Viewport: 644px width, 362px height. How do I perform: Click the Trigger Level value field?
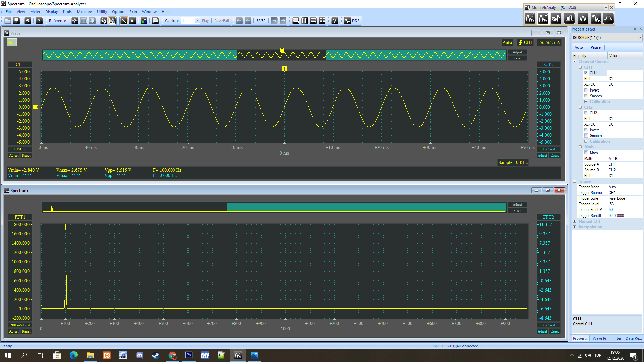625,204
